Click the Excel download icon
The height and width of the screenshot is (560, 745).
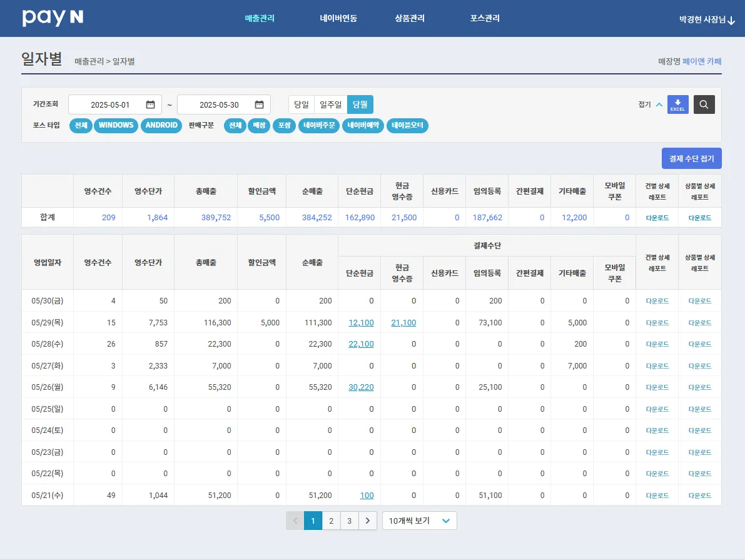click(677, 104)
